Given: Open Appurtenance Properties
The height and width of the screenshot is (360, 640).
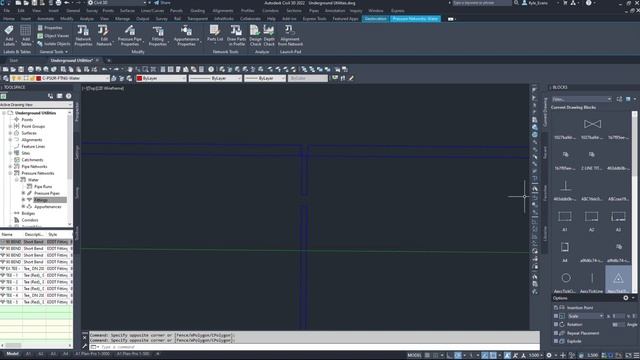Looking at the screenshot, I should [186, 35].
